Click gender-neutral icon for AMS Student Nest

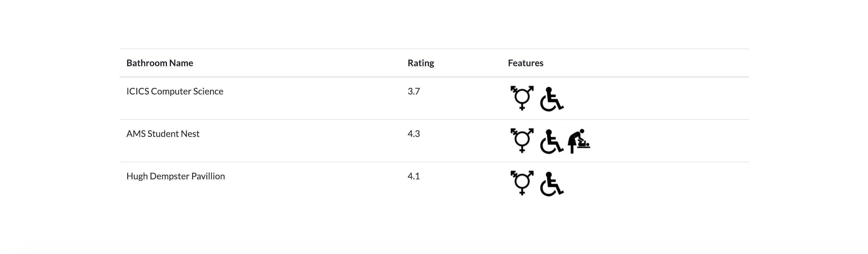tap(522, 140)
